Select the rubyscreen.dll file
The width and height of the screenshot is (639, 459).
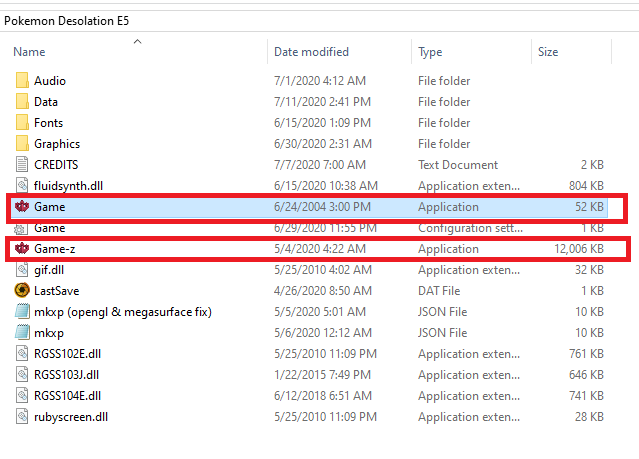click(70, 417)
